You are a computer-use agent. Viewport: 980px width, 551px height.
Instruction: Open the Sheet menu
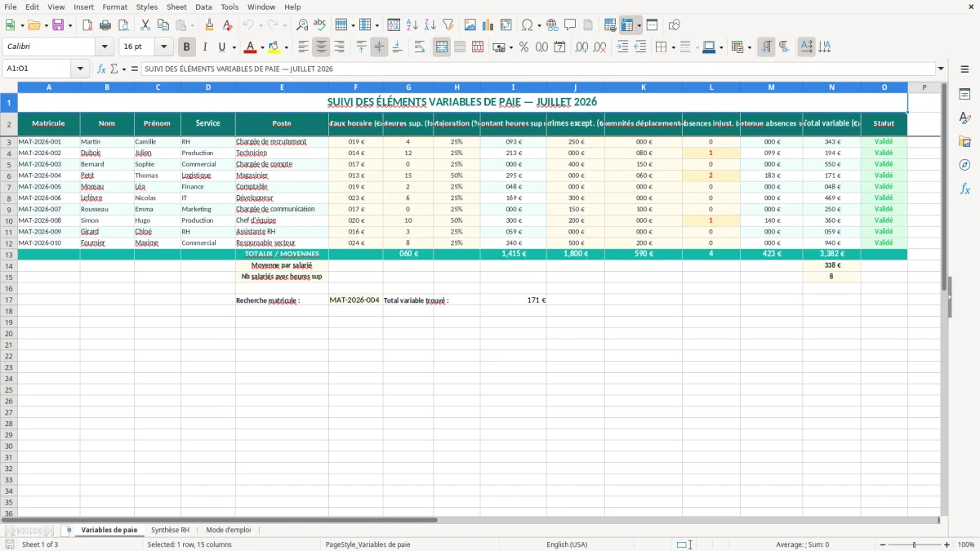(x=176, y=7)
